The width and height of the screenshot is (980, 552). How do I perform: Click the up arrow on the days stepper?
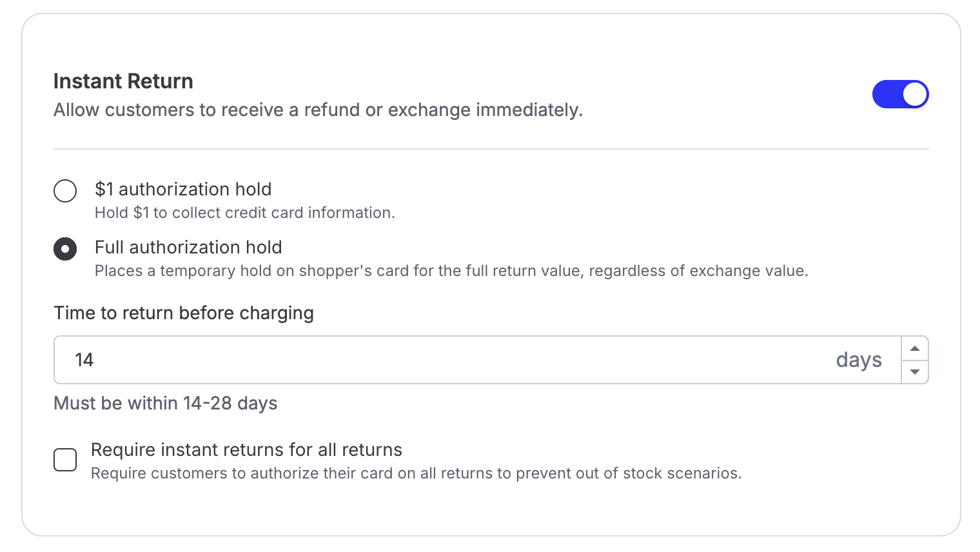[914, 348]
